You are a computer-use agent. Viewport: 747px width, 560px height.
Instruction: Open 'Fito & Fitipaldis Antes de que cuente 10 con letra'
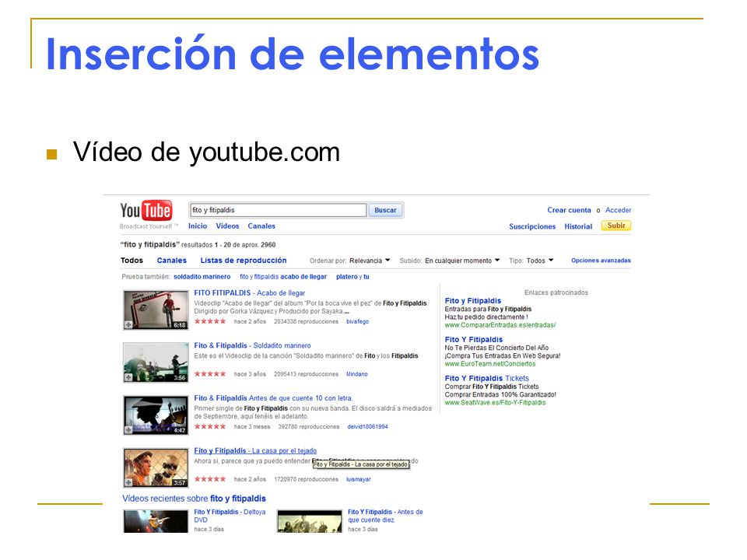pyautogui.click(x=273, y=398)
